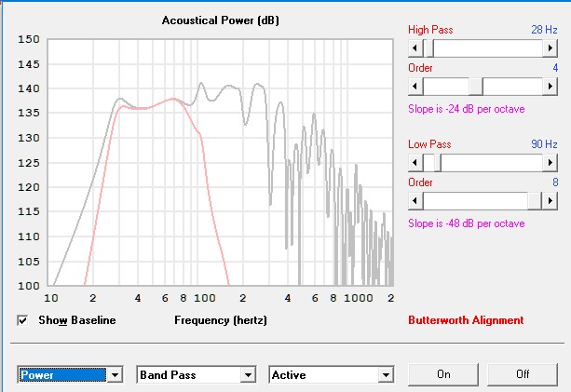Click the 90 Hz Low Pass value

pos(544,144)
